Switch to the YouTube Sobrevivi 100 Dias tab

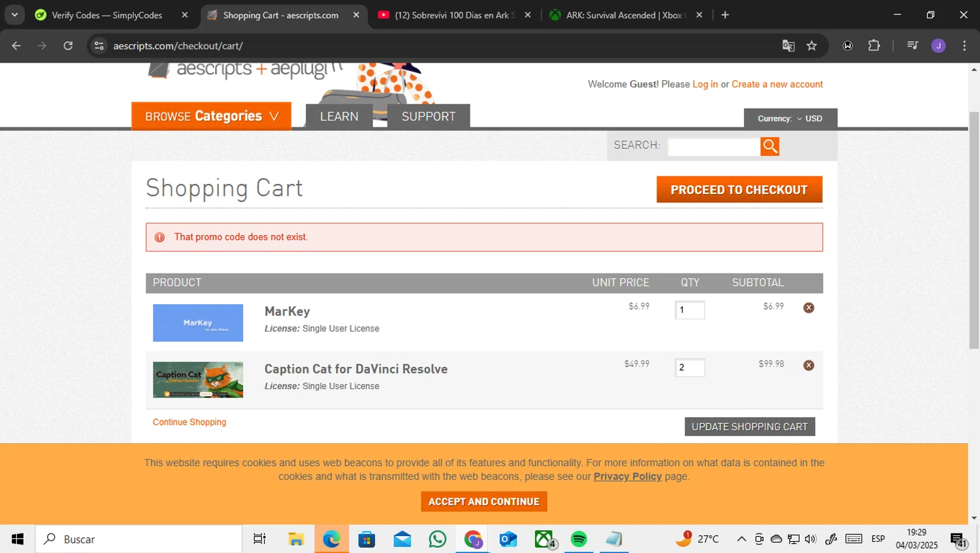[x=455, y=15]
